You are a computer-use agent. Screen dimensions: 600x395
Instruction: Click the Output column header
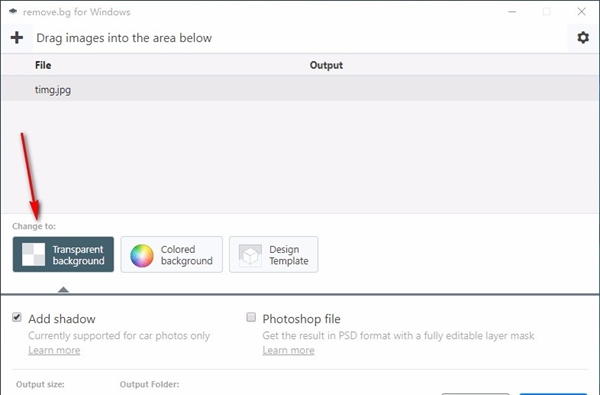[x=326, y=65]
